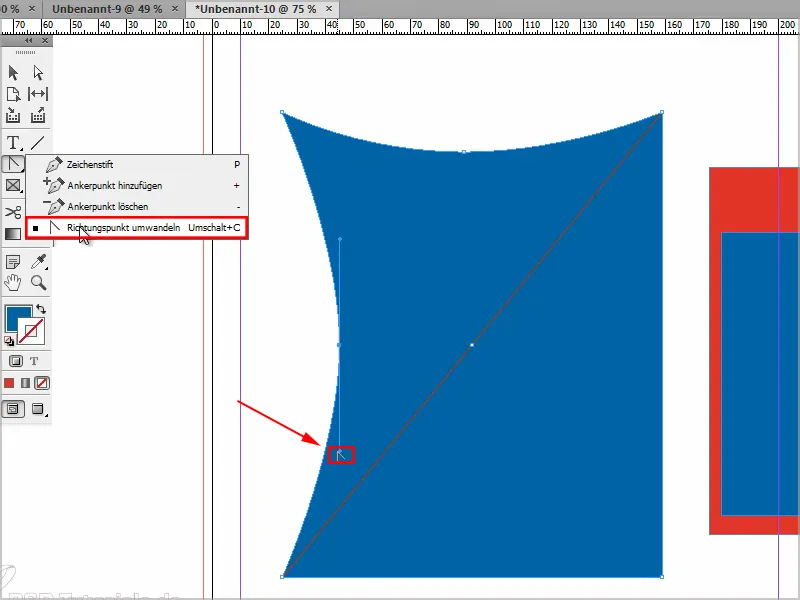The height and width of the screenshot is (600, 800).
Task: Select the Line tool
Action: pos(38,143)
